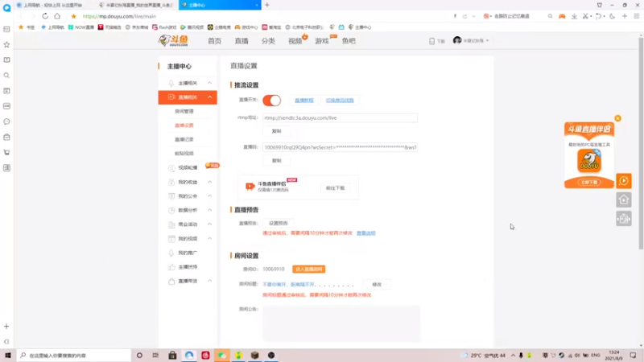
Task: Click the browser download arrow icon
Action: [x=574, y=16]
